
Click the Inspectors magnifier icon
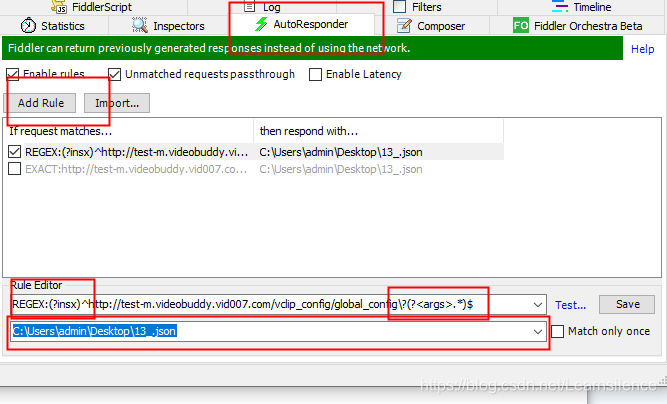click(x=140, y=26)
